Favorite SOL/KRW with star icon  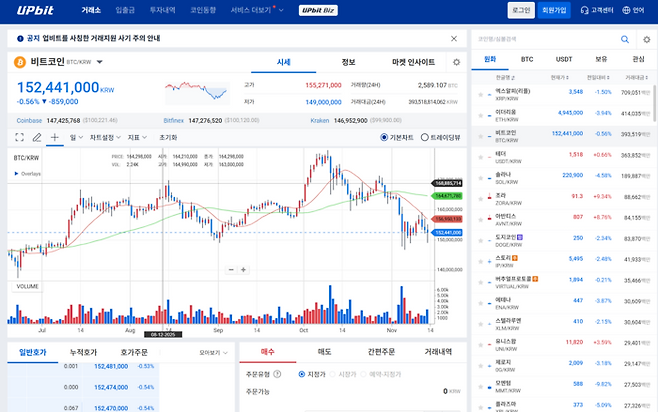click(480, 178)
